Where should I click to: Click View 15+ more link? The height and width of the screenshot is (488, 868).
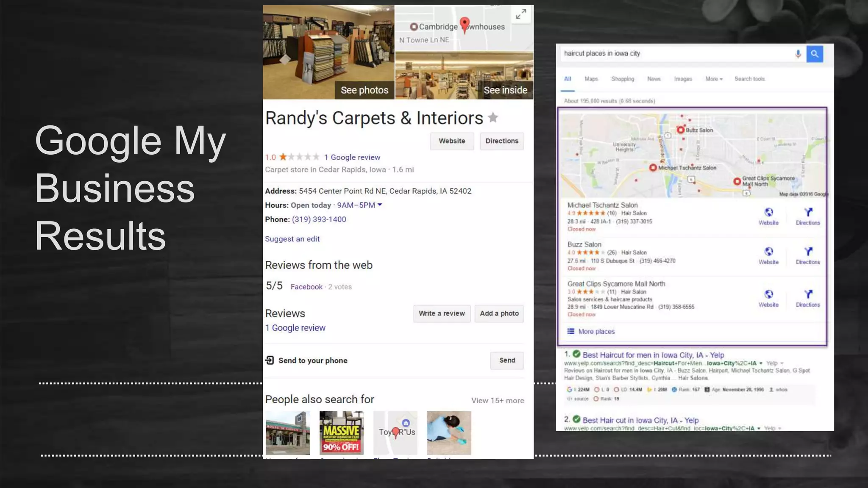(498, 400)
